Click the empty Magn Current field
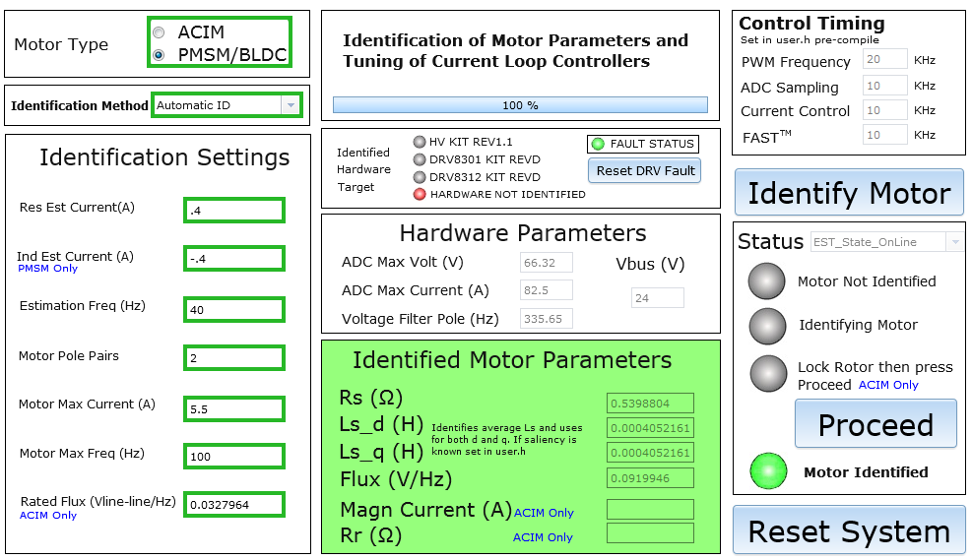The height and width of the screenshot is (560, 972). [x=650, y=509]
